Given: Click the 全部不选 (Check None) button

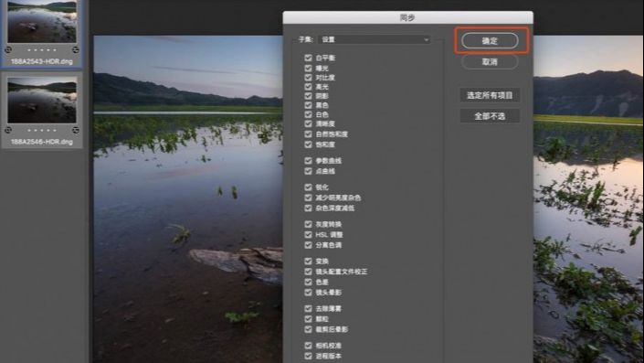Looking at the screenshot, I should [490, 116].
